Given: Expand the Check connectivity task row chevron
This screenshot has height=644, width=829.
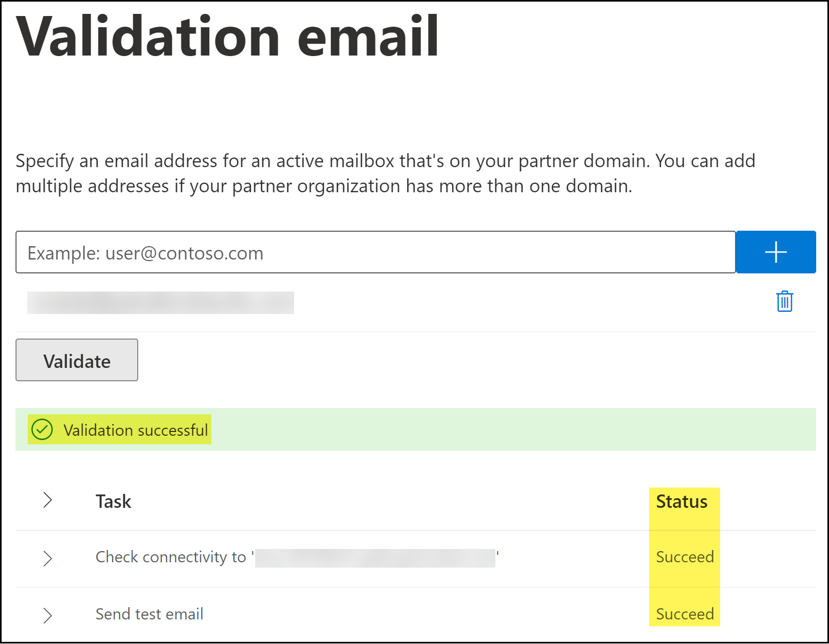Looking at the screenshot, I should 48,558.
